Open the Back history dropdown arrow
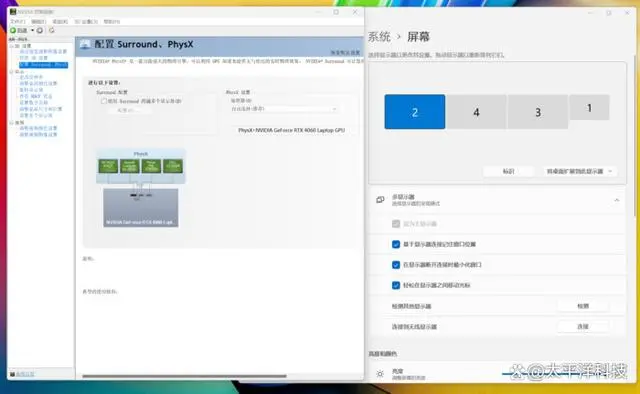The width and height of the screenshot is (640, 394). click(32, 30)
